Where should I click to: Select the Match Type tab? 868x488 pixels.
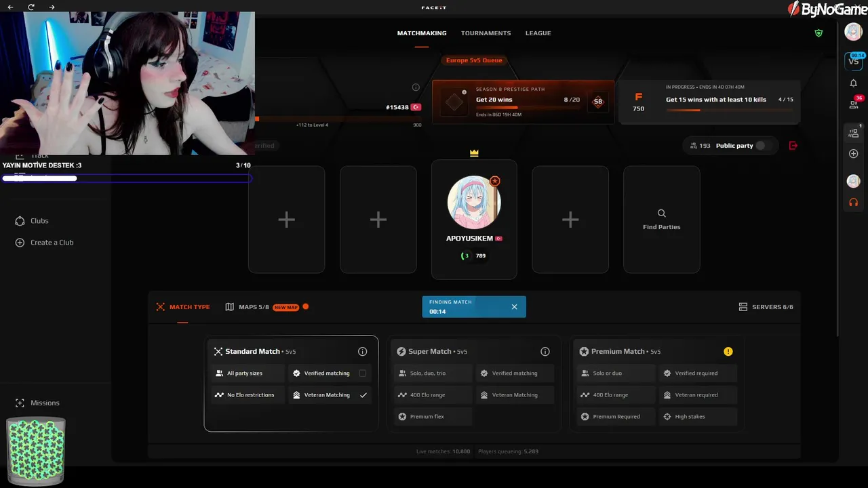[x=183, y=307]
